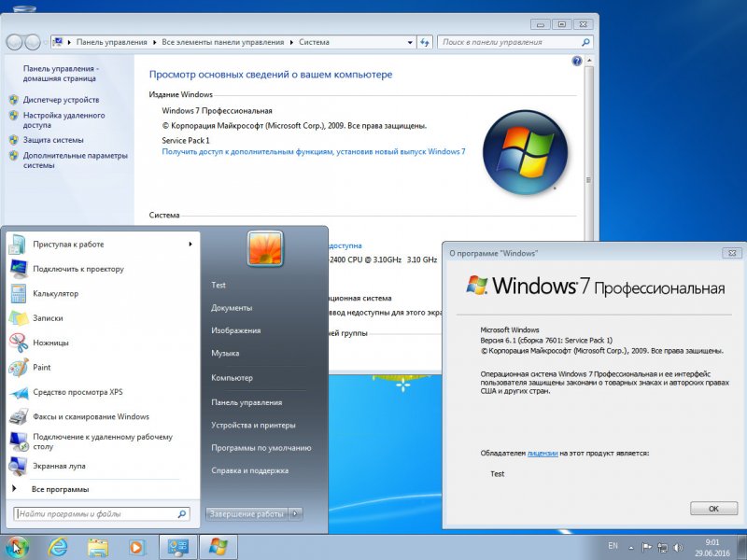This screenshot has width=747, height=560.
Task: Expand the Приступая к работе submenu arrow
Action: tap(190, 245)
